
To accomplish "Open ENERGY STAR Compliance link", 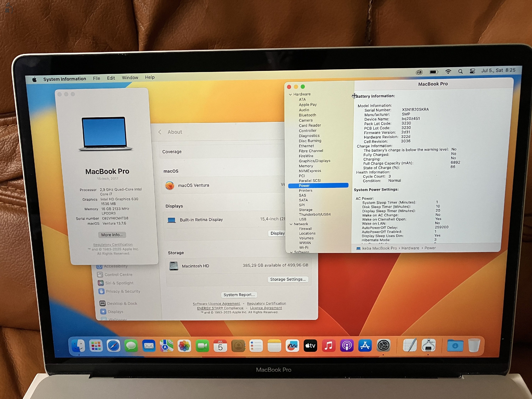I will click(x=220, y=308).
